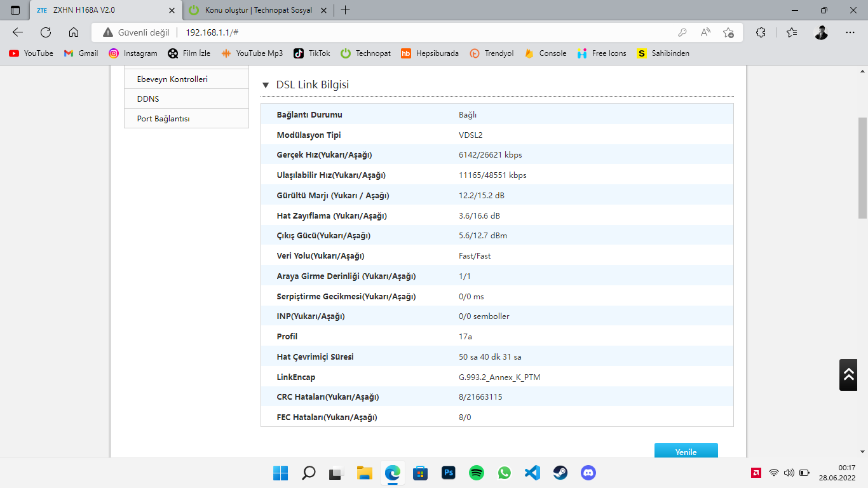Click the G.993.2_Annex_K_PTM value
Screen dimensions: 868x488
pyautogui.click(x=499, y=377)
